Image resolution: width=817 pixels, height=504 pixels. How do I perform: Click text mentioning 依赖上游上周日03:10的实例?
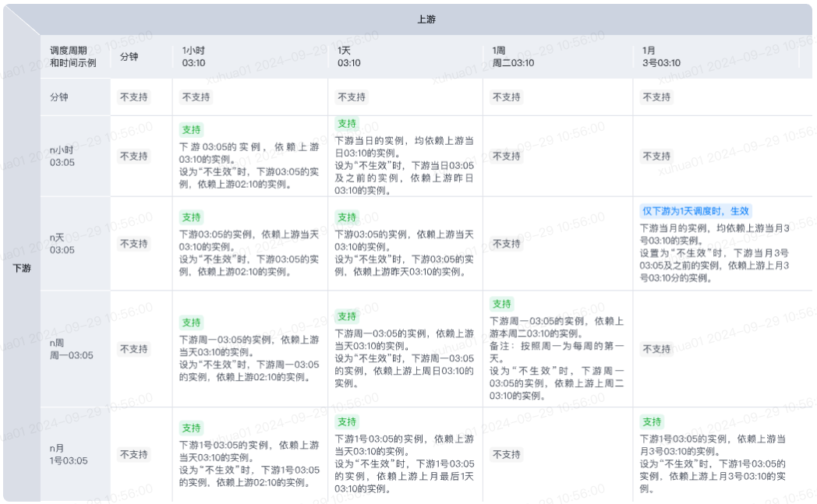pyautogui.click(x=405, y=371)
